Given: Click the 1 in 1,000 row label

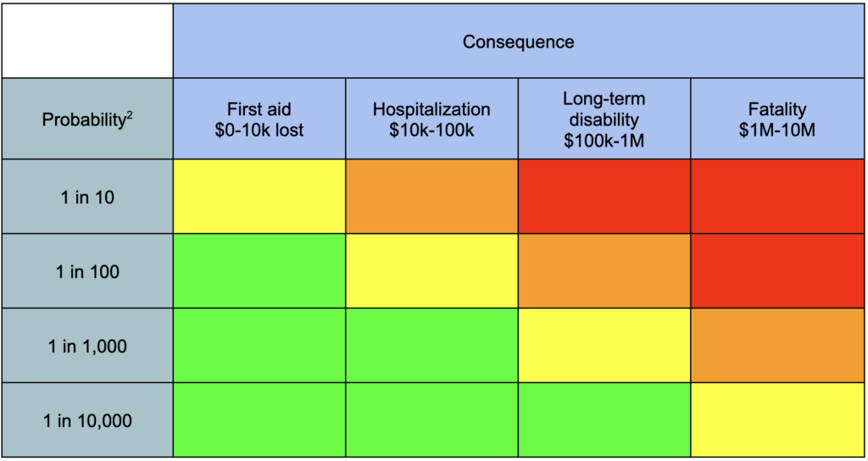Looking at the screenshot, I should pyautogui.click(x=86, y=346).
